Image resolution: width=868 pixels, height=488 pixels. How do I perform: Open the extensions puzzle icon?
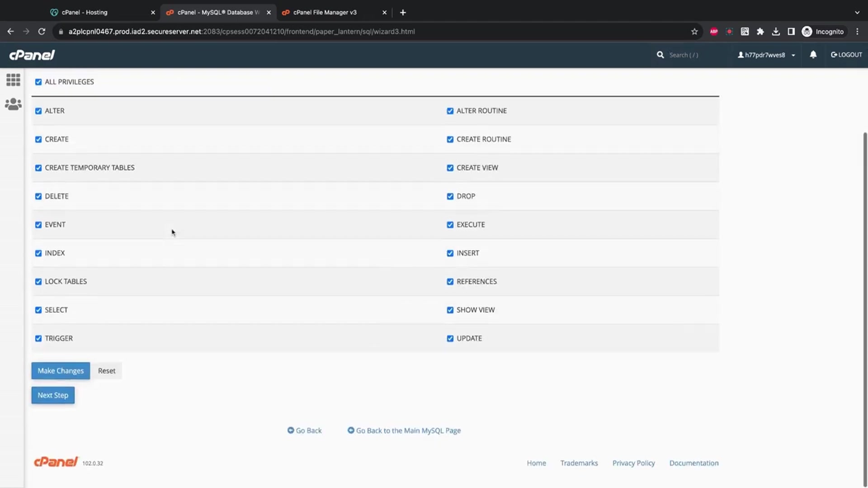pos(760,32)
